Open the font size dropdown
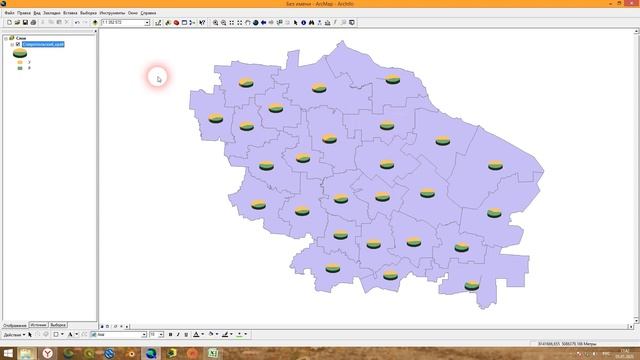Screen dimensions: 640x360 point(161,335)
